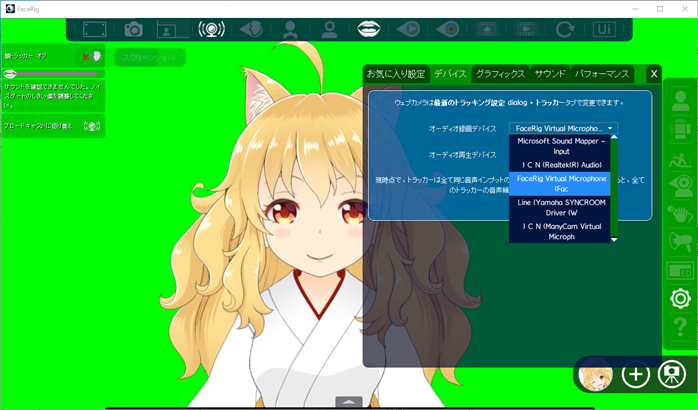Click the dropdown list scroll up arrow
698x410 pixels.
(614, 137)
